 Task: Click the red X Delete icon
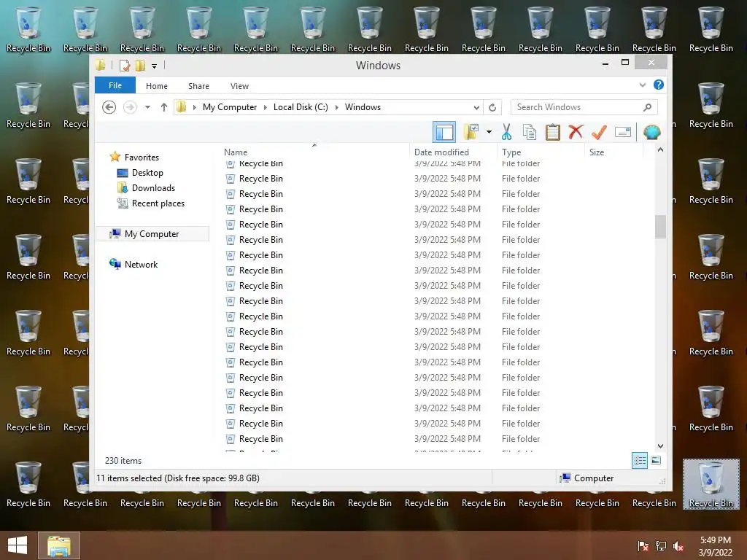click(x=576, y=131)
